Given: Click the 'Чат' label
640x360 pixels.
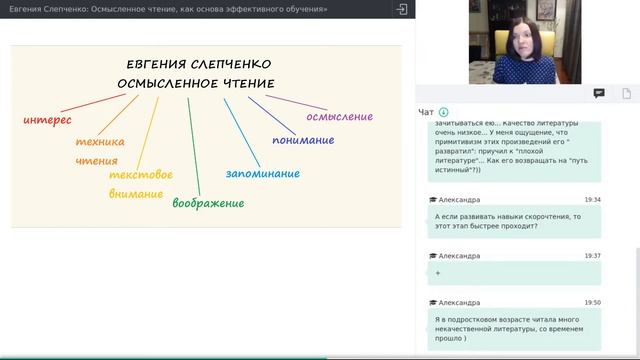Looking at the screenshot, I should (x=426, y=112).
